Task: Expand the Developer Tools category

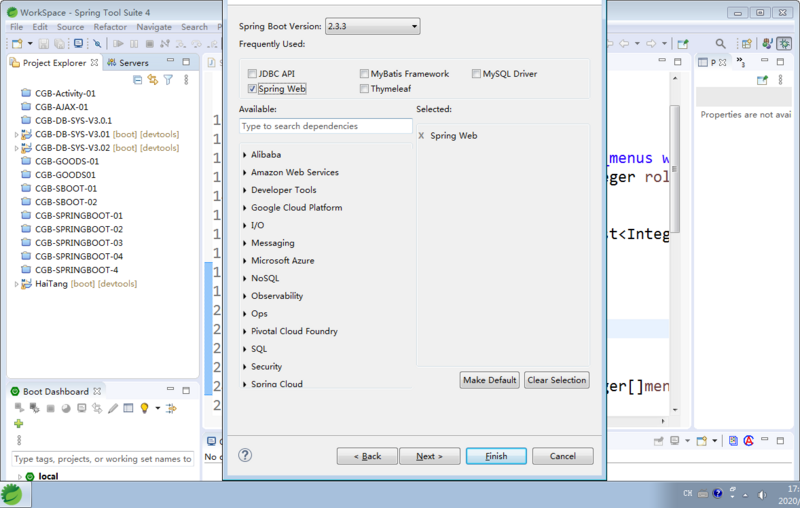Action: pos(245,190)
